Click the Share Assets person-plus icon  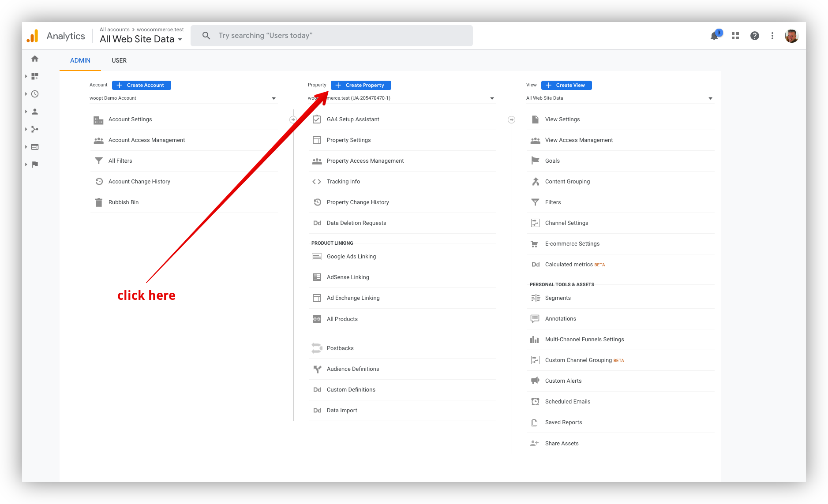[x=535, y=444]
